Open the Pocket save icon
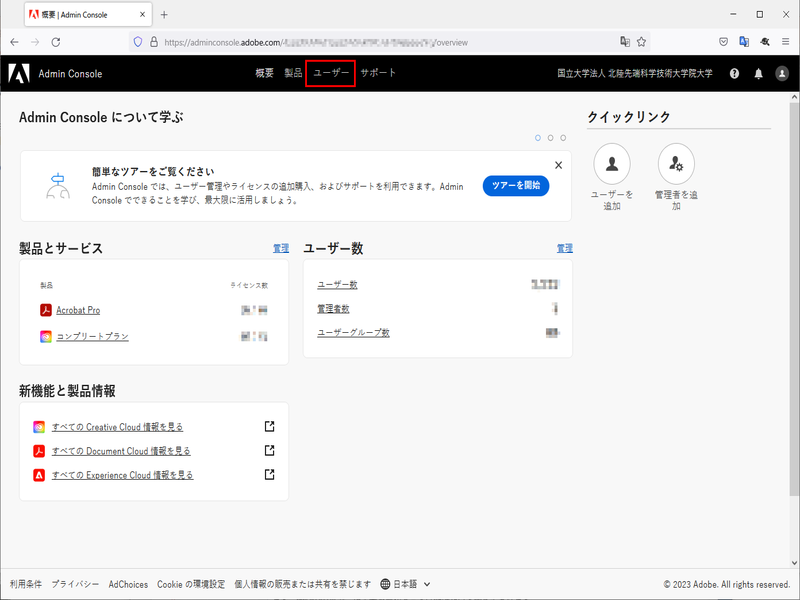800x600 pixels. click(x=723, y=42)
